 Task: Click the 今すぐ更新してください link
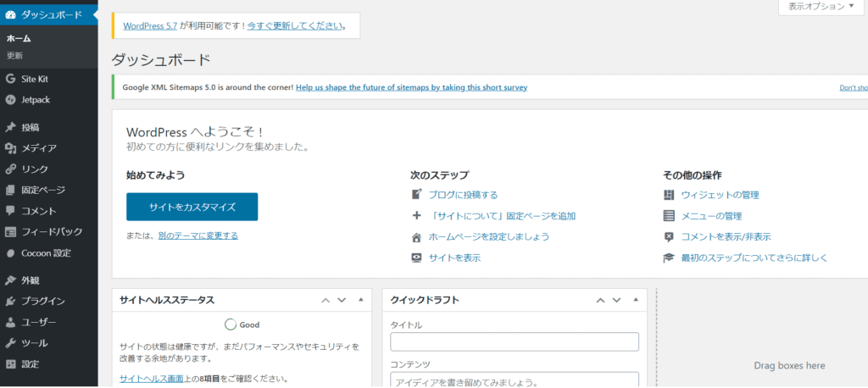coord(294,25)
